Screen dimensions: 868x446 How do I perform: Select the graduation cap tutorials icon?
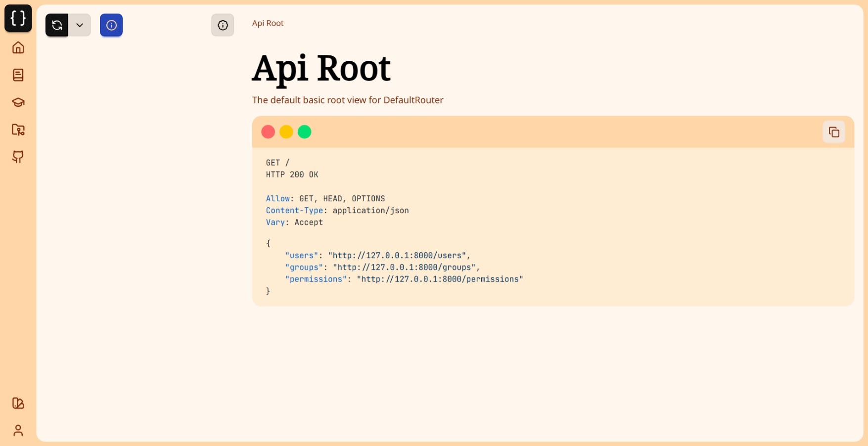pyautogui.click(x=18, y=102)
